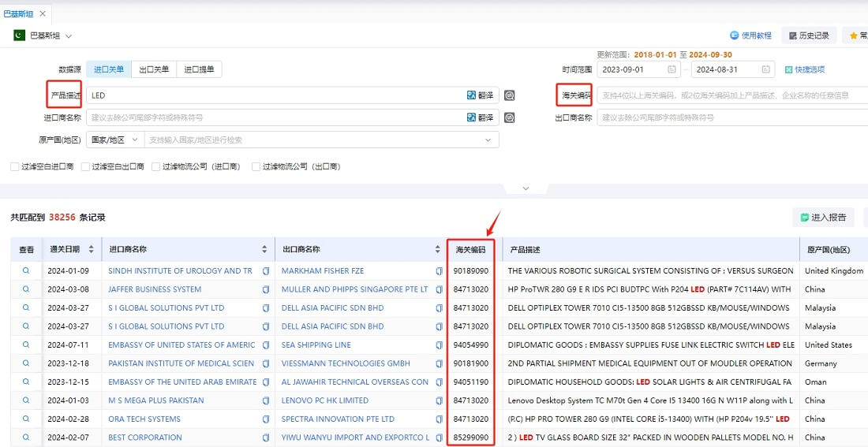View details of M S MEGA PLUS PAKISTAN row
This screenshot has height=447, width=868.
click(x=26, y=400)
